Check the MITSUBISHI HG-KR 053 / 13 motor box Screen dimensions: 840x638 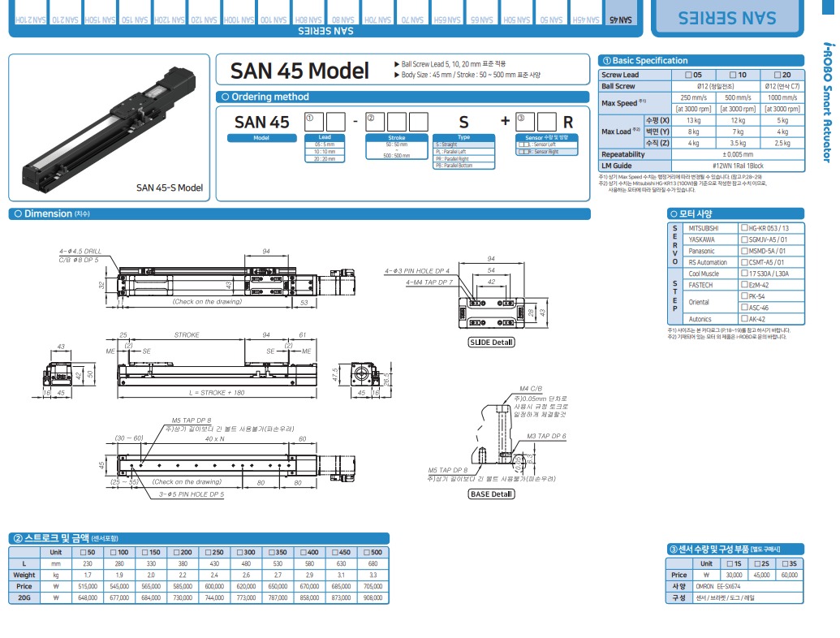tap(743, 228)
